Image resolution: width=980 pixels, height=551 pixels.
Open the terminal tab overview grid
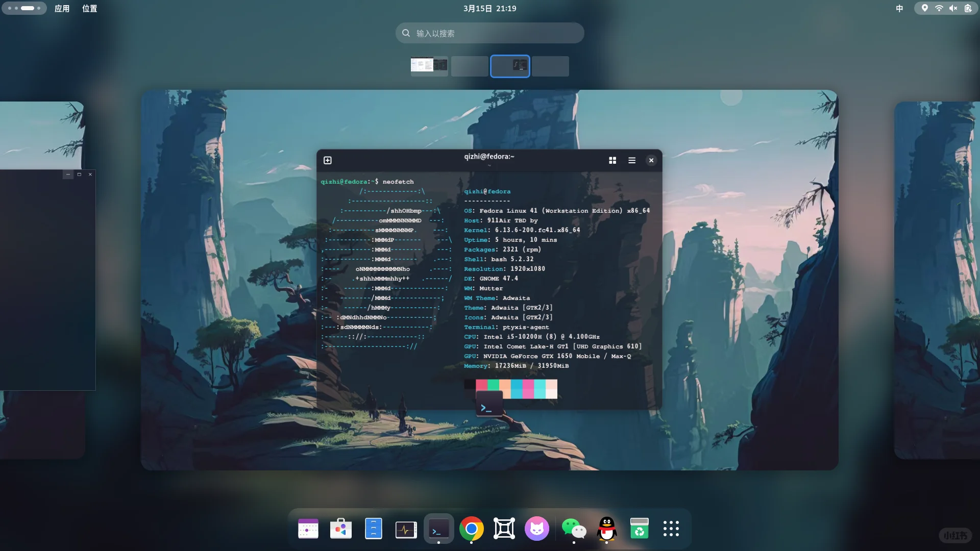612,160
